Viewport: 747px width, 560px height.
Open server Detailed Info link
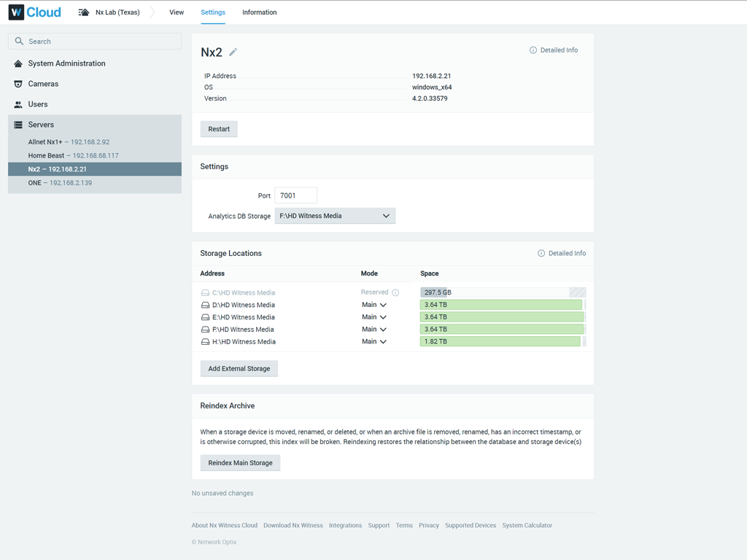pos(558,50)
